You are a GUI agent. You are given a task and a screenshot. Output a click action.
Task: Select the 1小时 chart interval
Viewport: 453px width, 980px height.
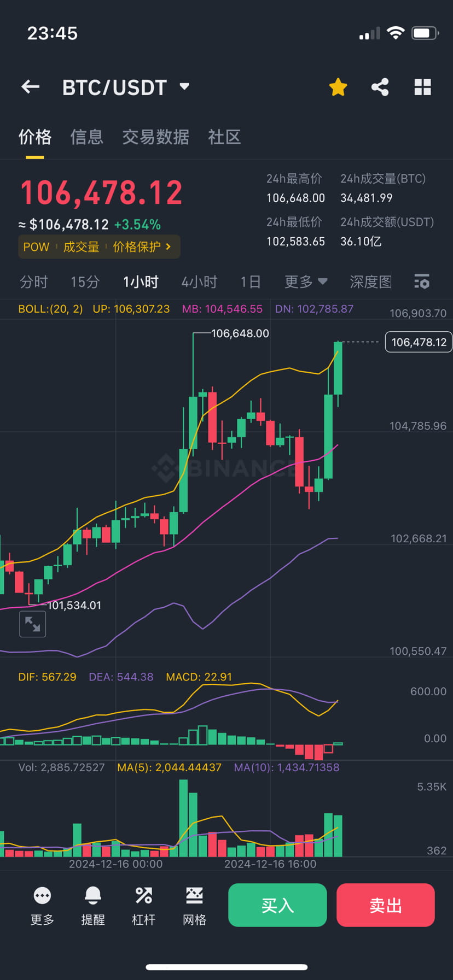141,282
